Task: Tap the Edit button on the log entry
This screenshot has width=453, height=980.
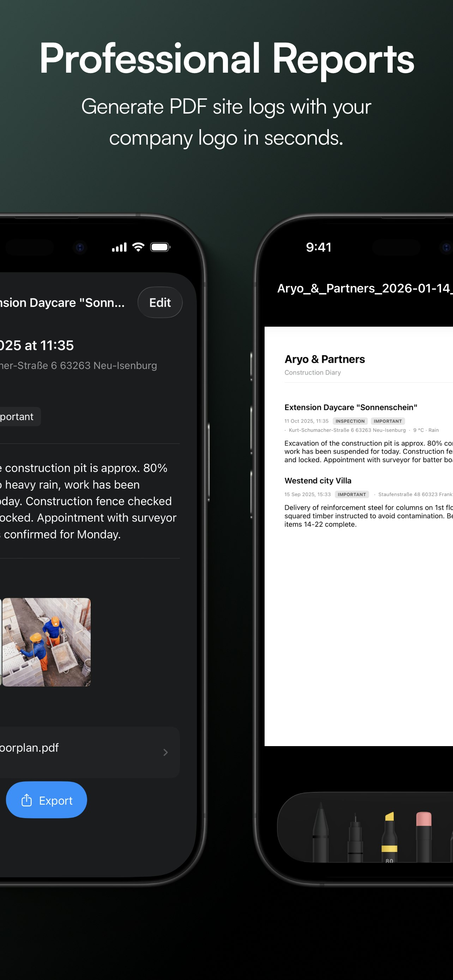Action: pos(160,302)
